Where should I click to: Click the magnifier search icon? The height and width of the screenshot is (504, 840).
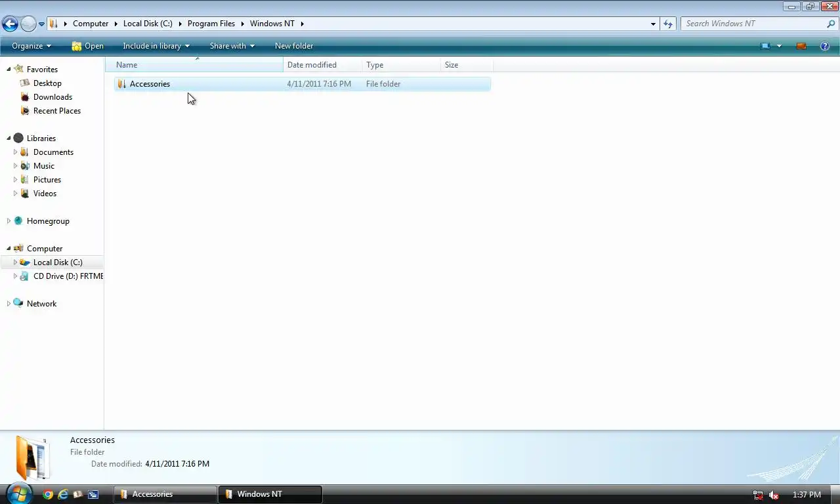coord(831,24)
